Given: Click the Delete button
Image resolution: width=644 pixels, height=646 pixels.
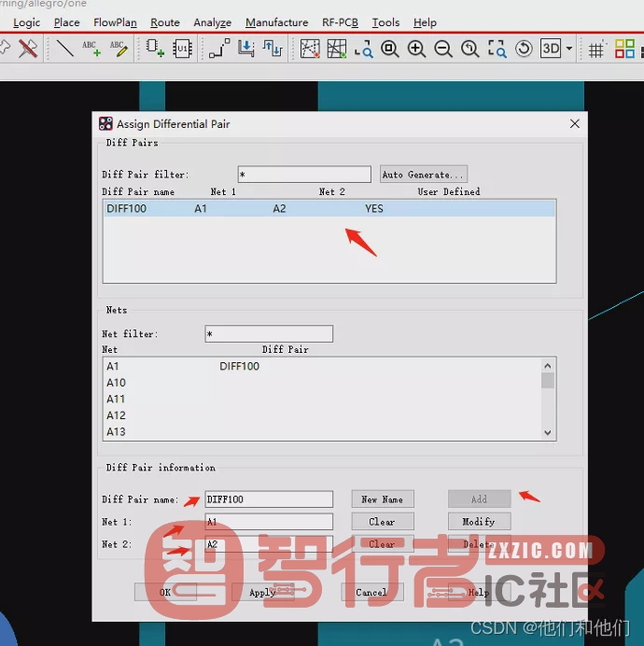Looking at the screenshot, I should (479, 543).
